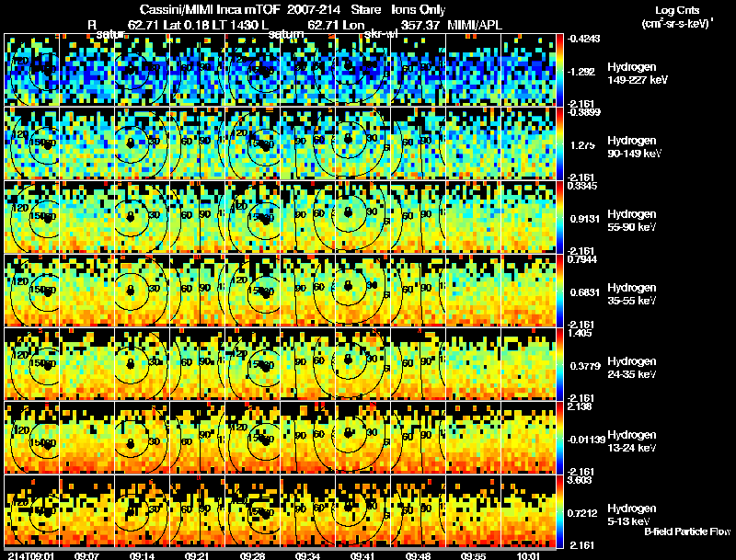Click the '09:48' time label

tap(418, 555)
